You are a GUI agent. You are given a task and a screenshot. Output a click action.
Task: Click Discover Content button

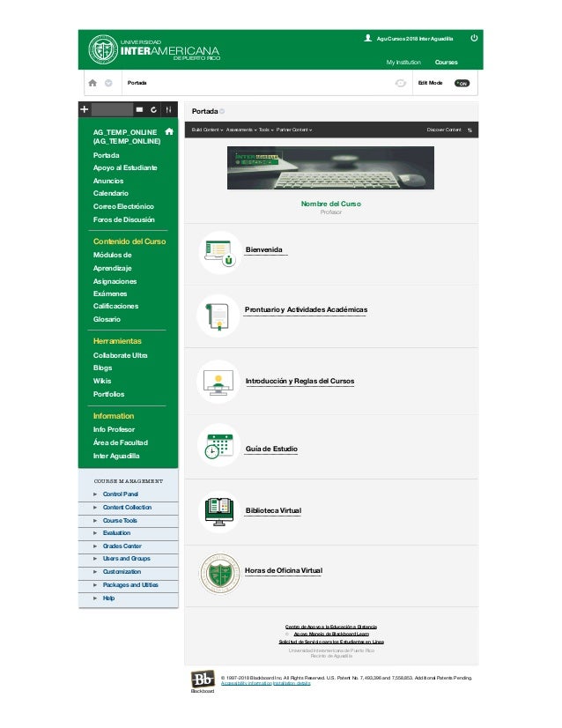[444, 130]
